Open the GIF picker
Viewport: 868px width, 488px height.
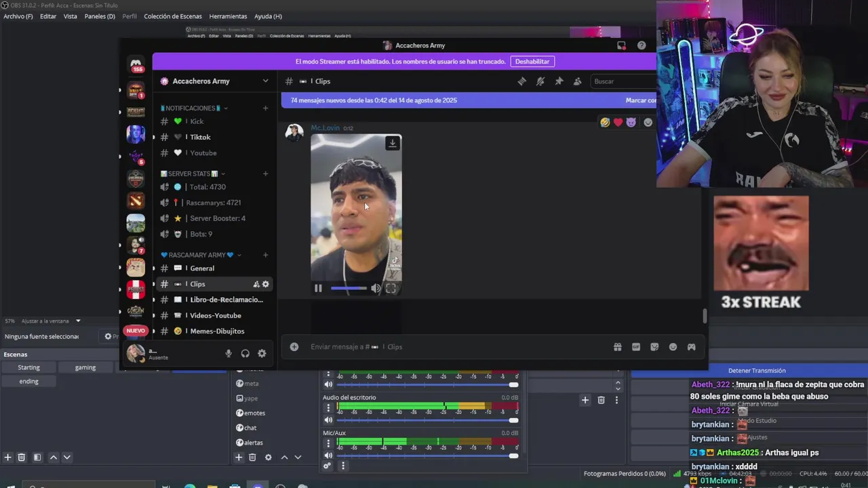(x=636, y=346)
